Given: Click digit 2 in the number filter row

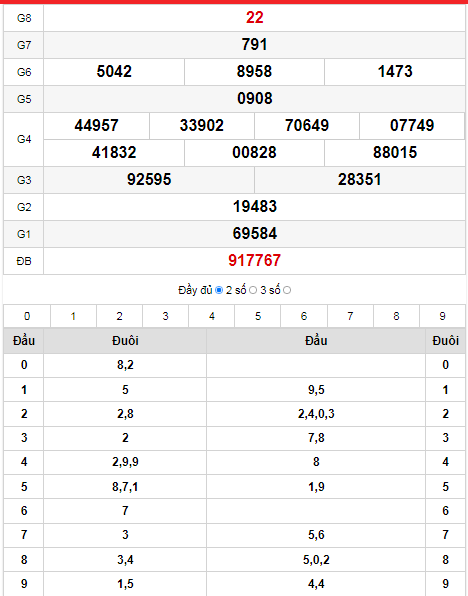Looking at the screenshot, I should pos(119,316).
